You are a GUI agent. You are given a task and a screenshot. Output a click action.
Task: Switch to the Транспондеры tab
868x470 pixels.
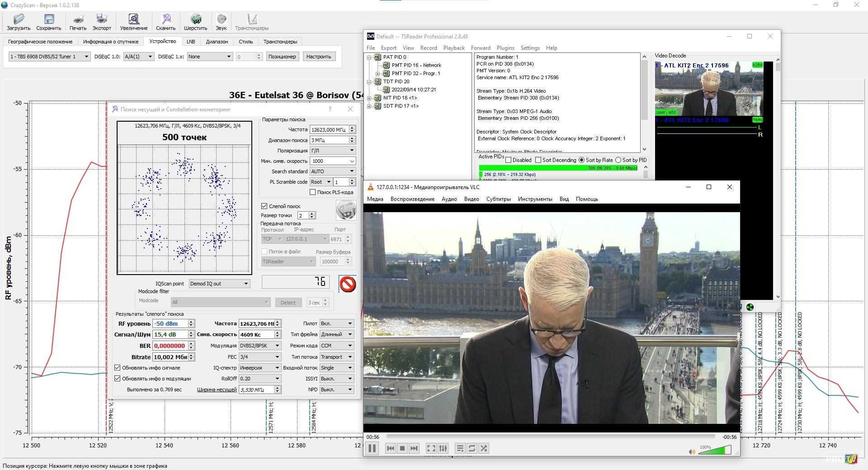click(x=280, y=42)
